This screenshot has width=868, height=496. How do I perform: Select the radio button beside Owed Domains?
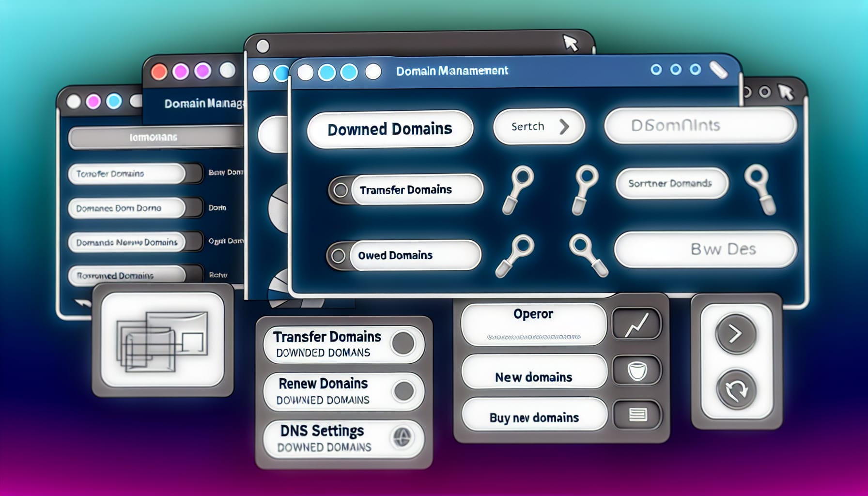pyautogui.click(x=339, y=255)
